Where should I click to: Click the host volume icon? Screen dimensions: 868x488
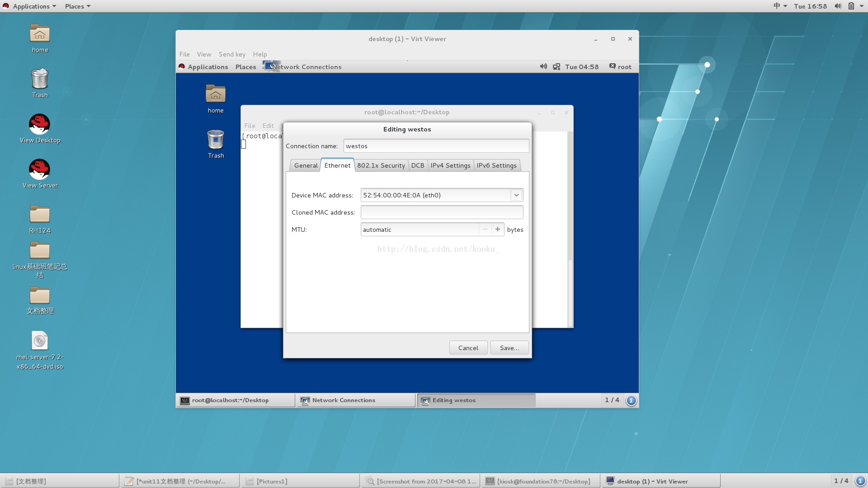[838, 6]
